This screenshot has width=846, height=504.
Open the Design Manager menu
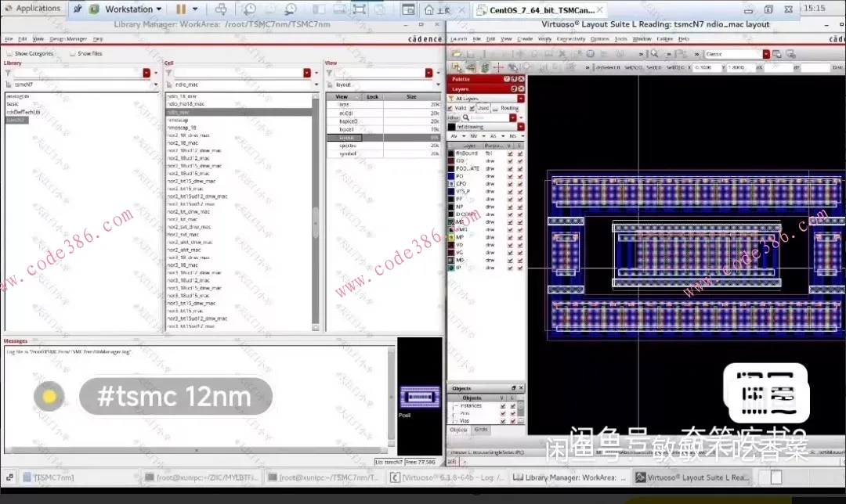point(68,38)
